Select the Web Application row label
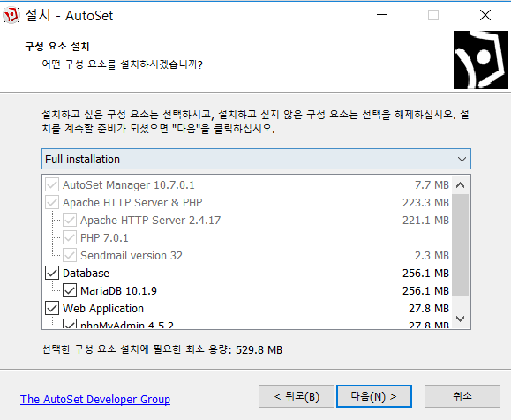 click(x=103, y=308)
